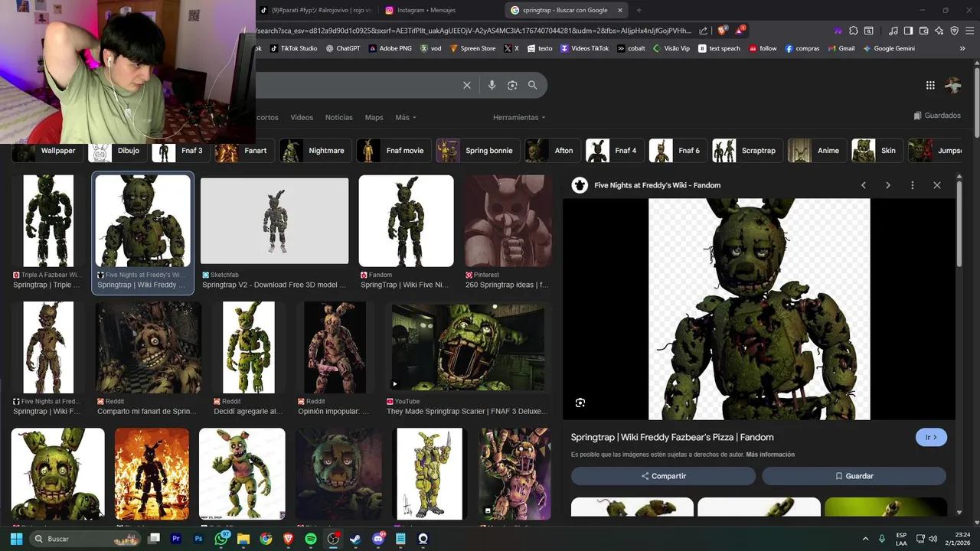The height and width of the screenshot is (551, 980).
Task: Open a new browser tab
Action: (x=639, y=10)
